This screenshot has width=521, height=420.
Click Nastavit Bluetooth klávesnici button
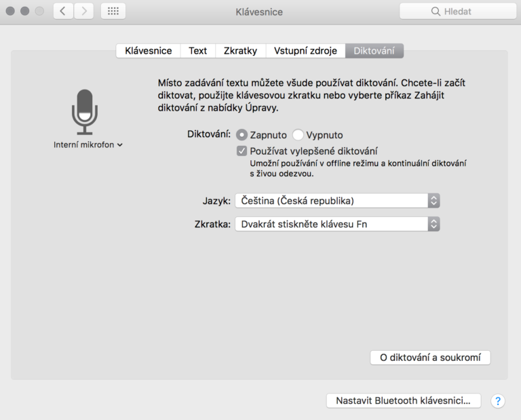coord(403,401)
